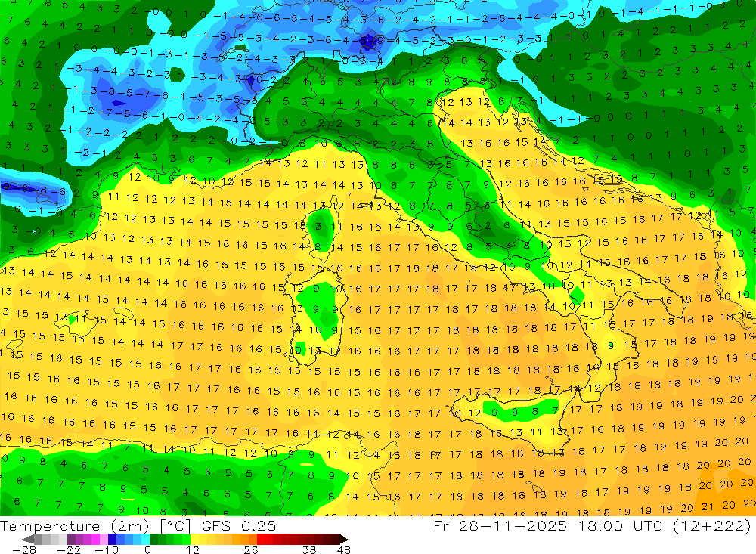
Task: Click the gray left arrow end of the legend
Action: coord(28,539)
